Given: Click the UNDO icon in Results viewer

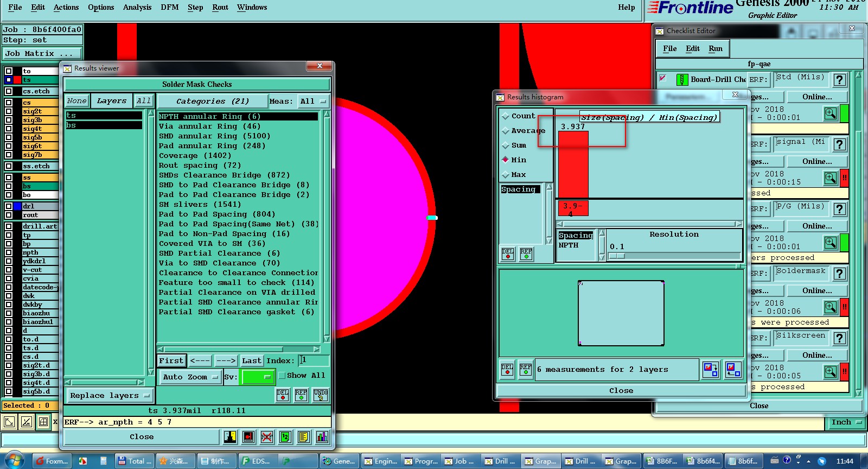Looking at the screenshot, I should [321, 395].
